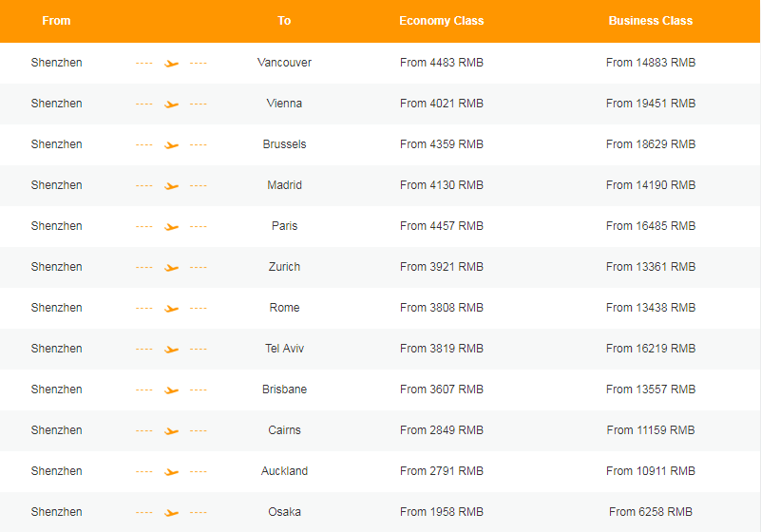Select Business fare From 6258 RMB to Osaka

pos(650,512)
